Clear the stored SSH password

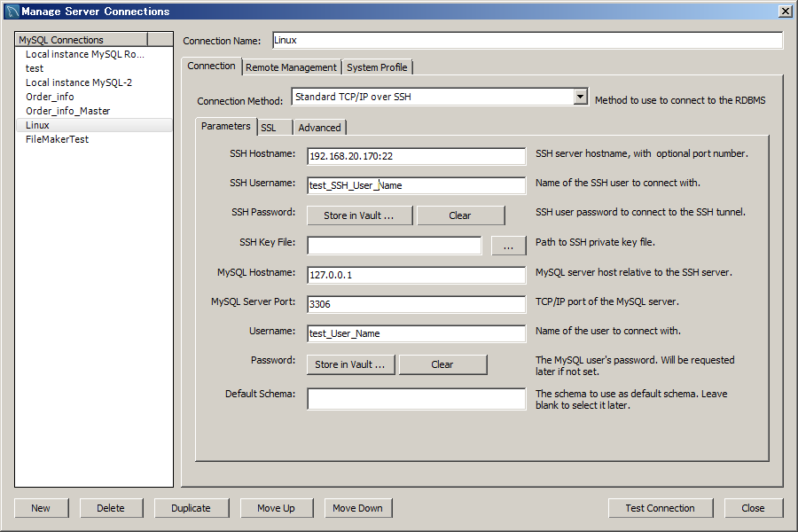pyautogui.click(x=460, y=215)
